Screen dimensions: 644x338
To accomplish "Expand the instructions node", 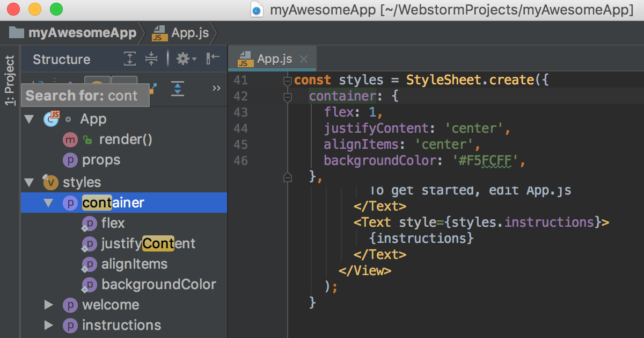I will pyautogui.click(x=49, y=326).
